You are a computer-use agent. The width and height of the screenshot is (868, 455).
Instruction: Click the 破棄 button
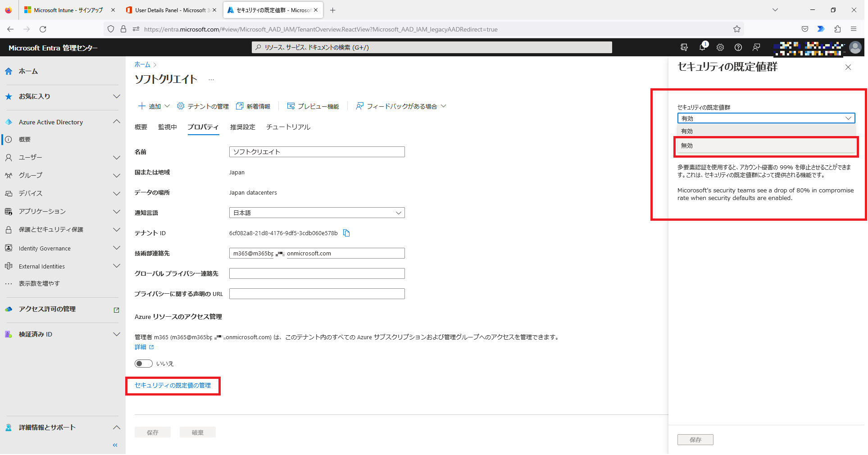coord(198,432)
